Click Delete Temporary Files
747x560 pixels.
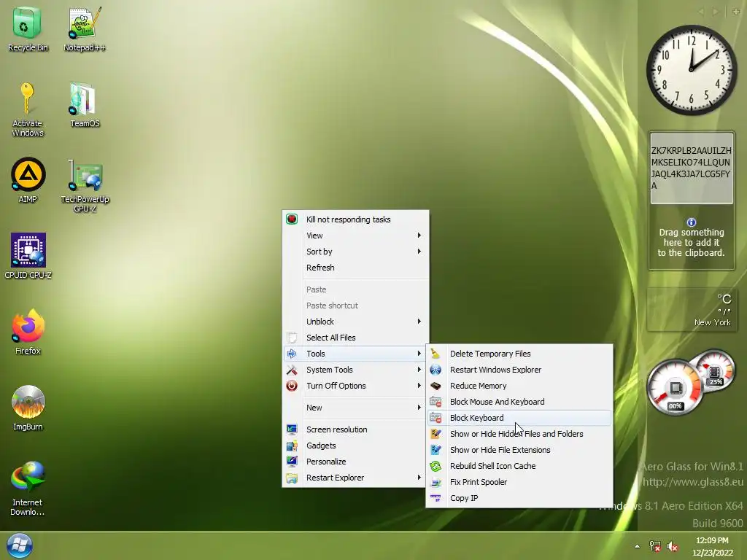pyautogui.click(x=519, y=354)
